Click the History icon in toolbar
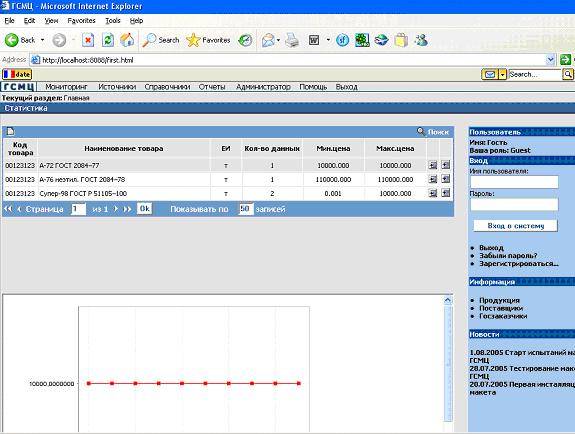 coord(245,40)
